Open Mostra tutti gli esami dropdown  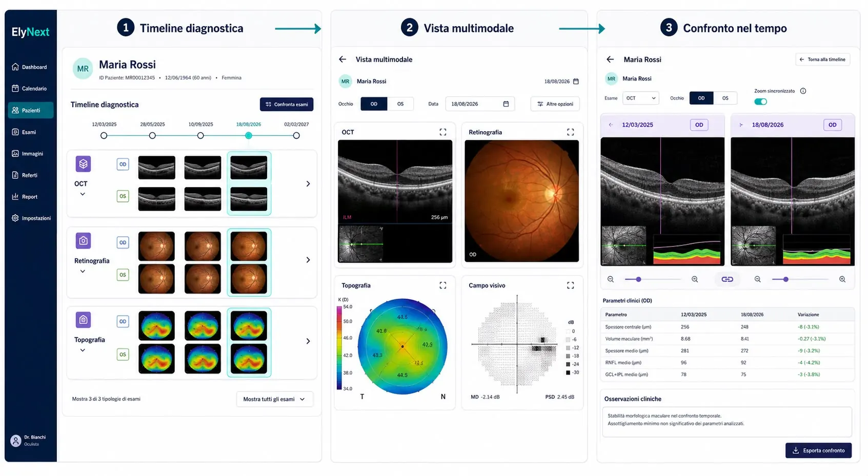pyautogui.click(x=274, y=399)
